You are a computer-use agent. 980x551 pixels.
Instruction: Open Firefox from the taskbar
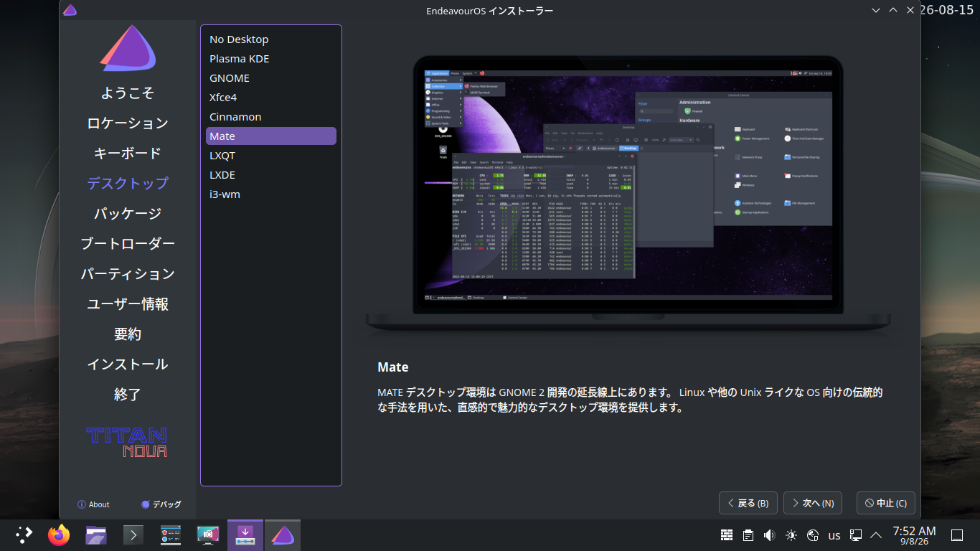[x=59, y=535]
